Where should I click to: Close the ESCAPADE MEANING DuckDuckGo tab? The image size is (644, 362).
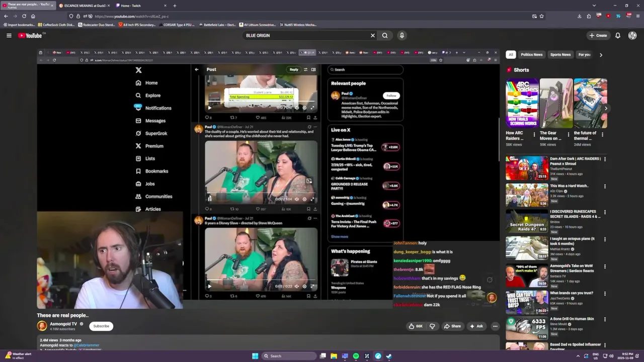coord(108,6)
